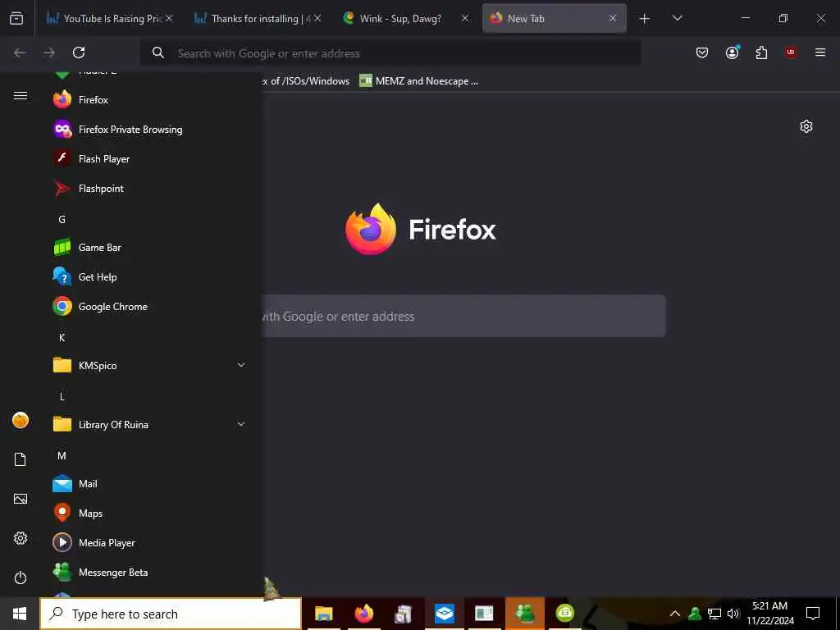Open the ISOs/Windows index bookmark
Screen dimensions: 840x630
(x=306, y=81)
